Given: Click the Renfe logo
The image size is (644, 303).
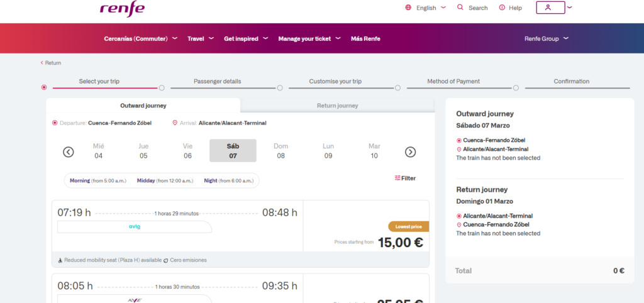Looking at the screenshot, I should point(122,9).
